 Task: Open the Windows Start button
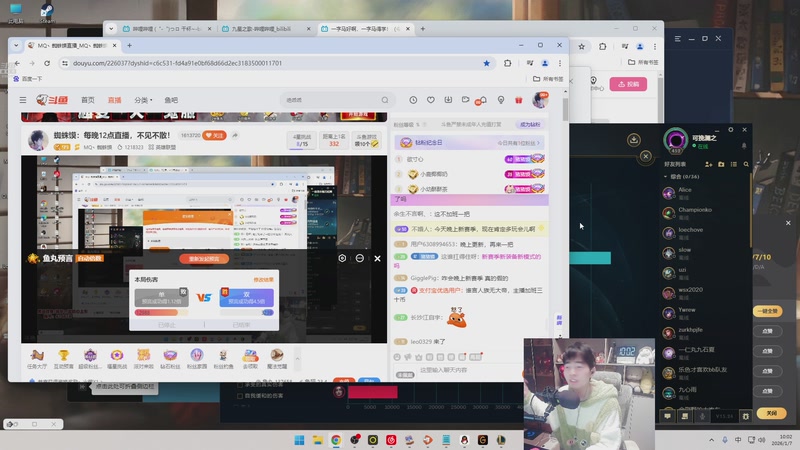coord(299,440)
